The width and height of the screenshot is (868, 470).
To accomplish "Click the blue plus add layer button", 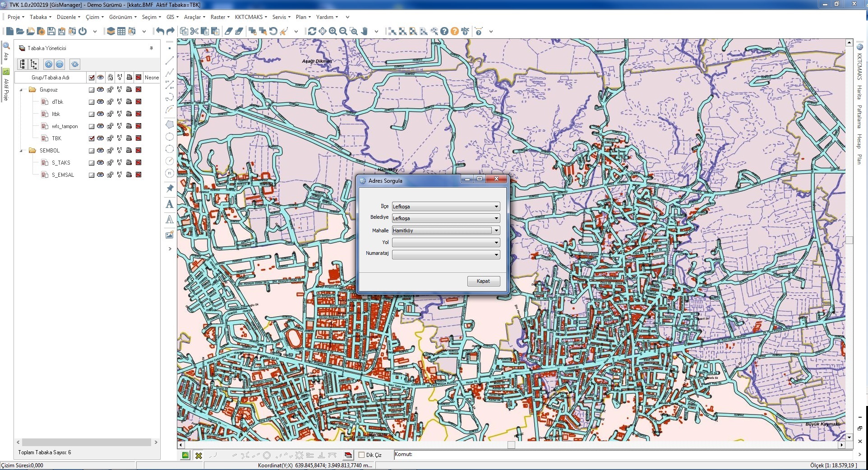I will [49, 64].
